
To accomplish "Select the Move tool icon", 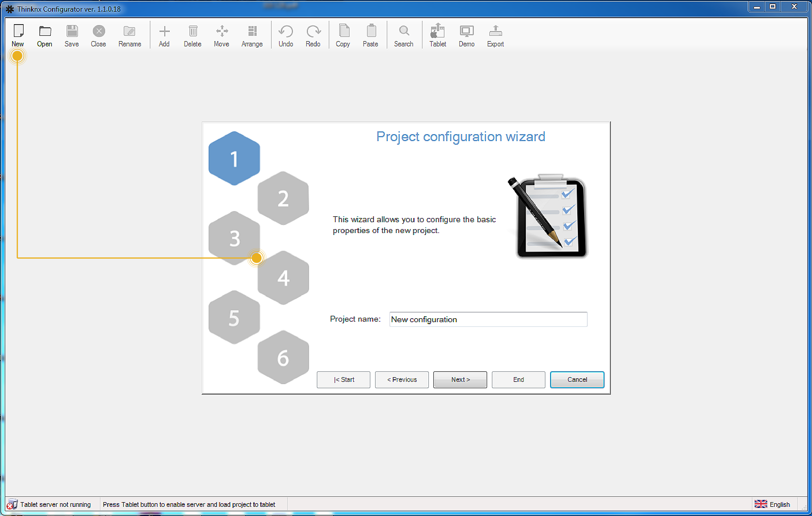I will pyautogui.click(x=222, y=31).
